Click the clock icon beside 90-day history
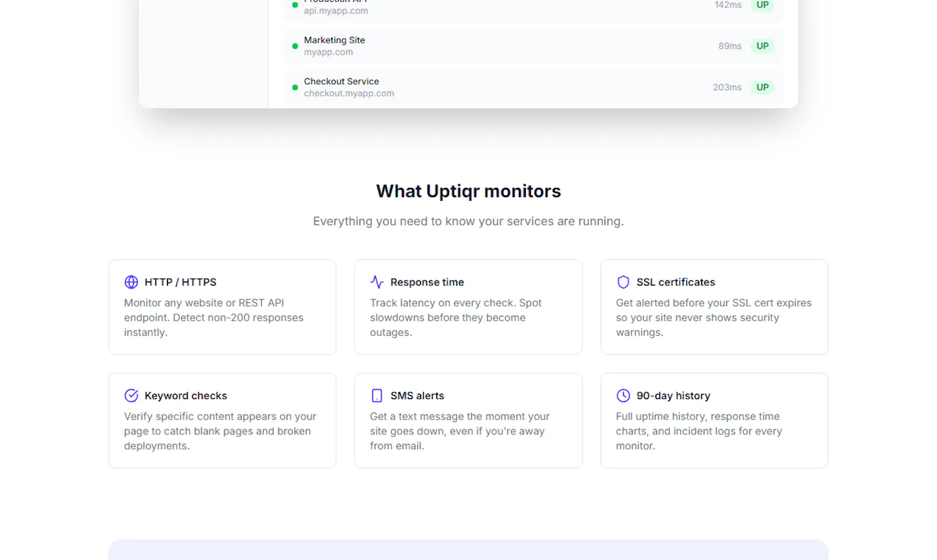Viewport: 937px width, 560px height. click(623, 396)
